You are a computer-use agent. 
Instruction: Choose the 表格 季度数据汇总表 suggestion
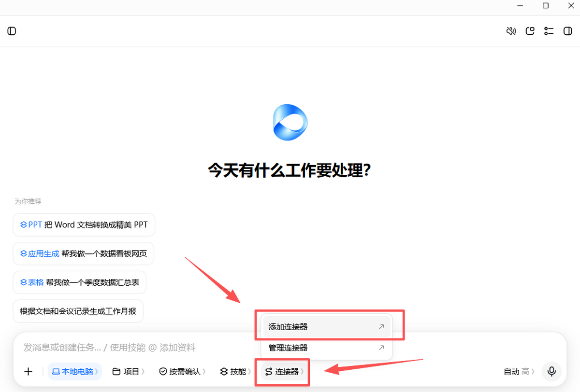[79, 282]
